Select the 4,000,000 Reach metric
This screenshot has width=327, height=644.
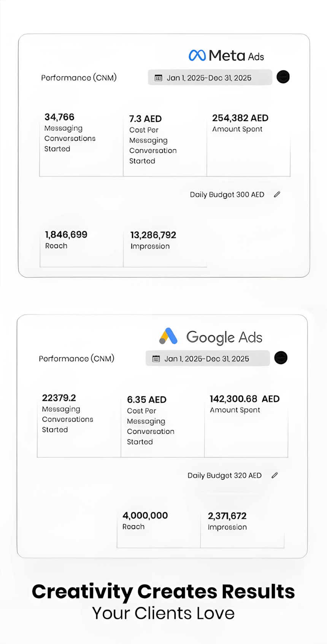145,520
